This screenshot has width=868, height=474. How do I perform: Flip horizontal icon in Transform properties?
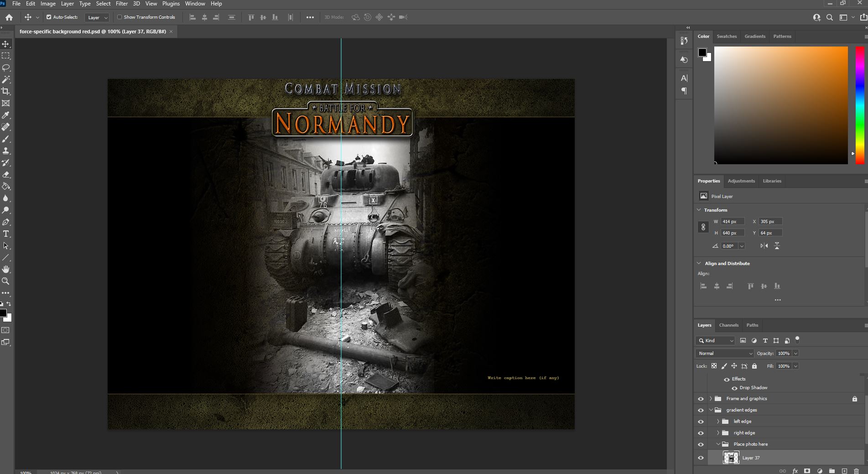click(x=764, y=246)
